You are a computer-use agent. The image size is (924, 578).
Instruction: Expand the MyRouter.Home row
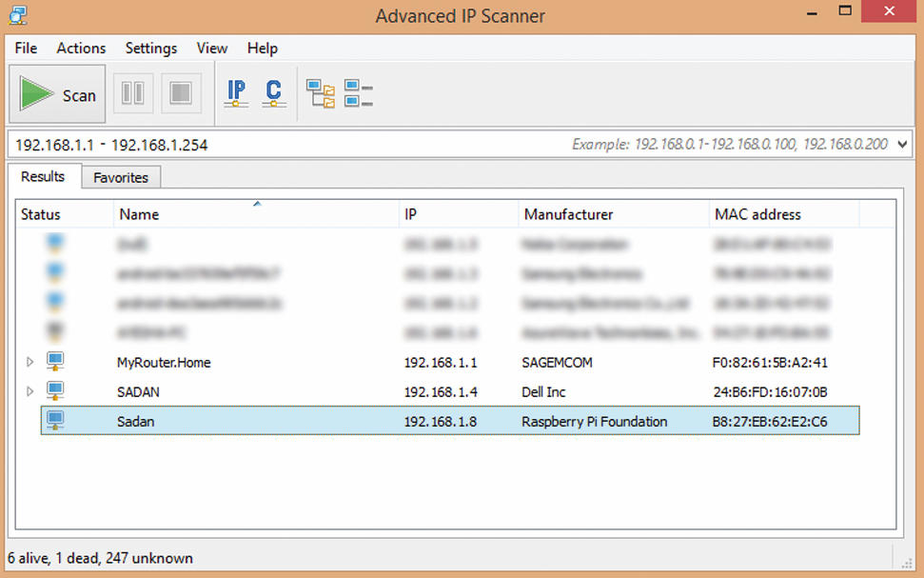click(x=30, y=362)
